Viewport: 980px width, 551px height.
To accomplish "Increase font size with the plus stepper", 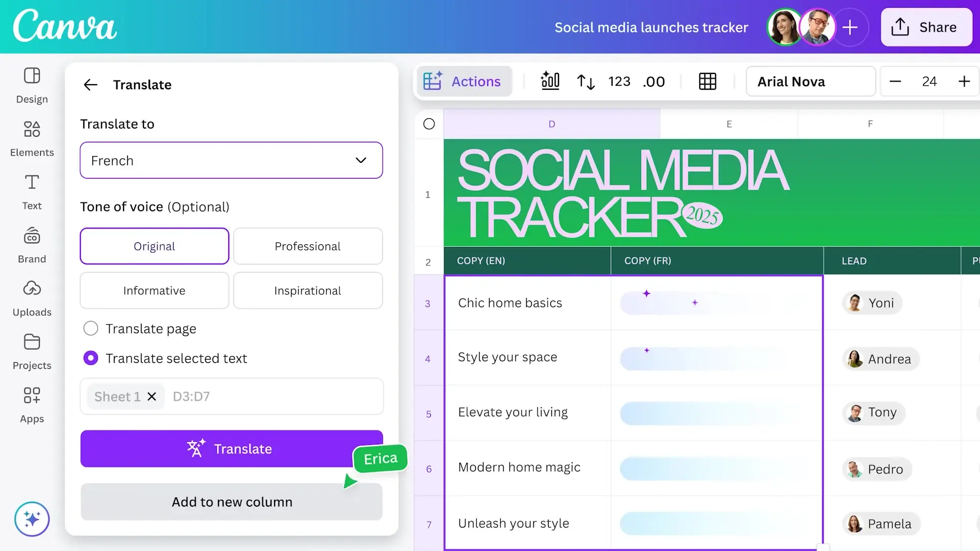I will [964, 82].
